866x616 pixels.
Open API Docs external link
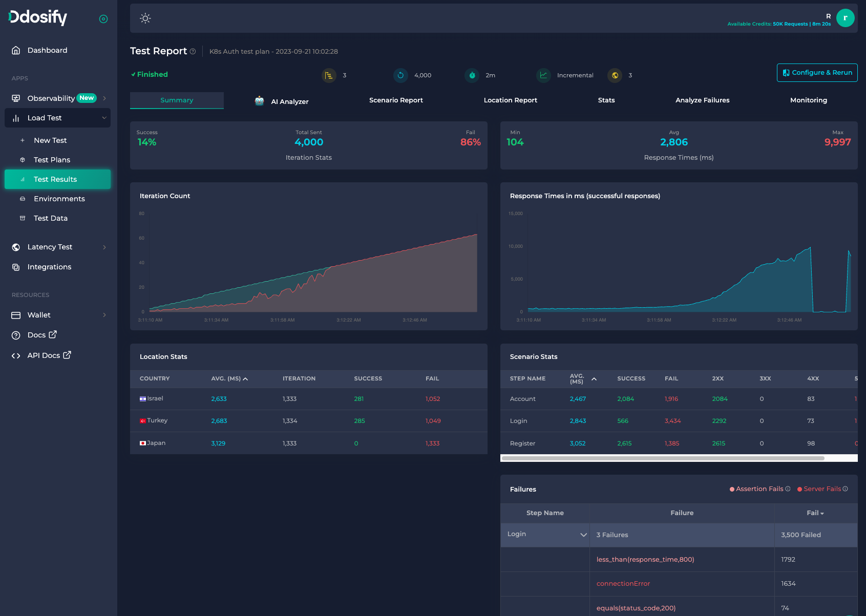[49, 355]
